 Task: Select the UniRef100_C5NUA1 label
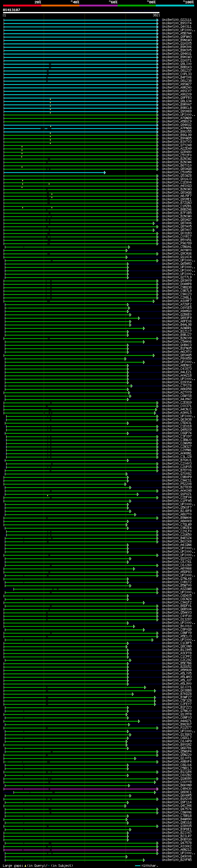pos(177,247)
